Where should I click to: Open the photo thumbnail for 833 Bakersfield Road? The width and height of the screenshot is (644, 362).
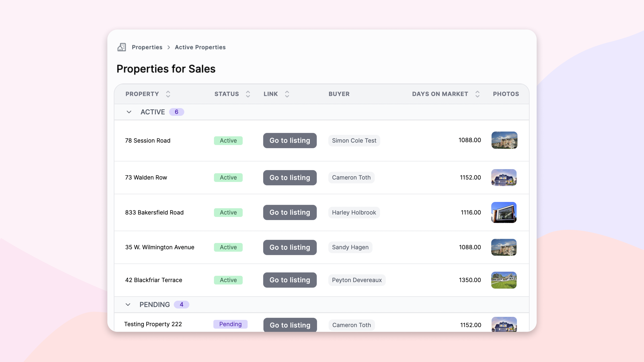(x=504, y=212)
